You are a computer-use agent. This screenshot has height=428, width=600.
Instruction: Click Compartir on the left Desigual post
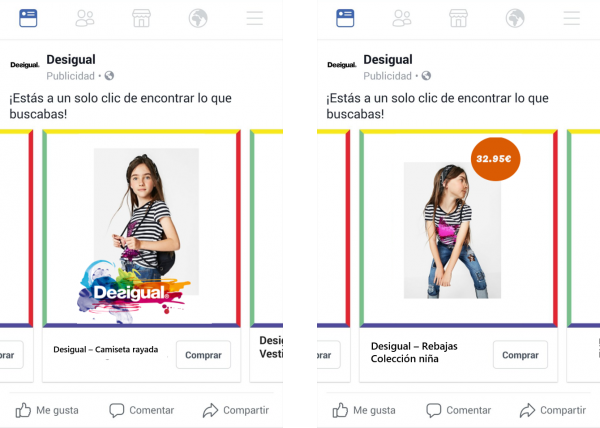tap(236, 410)
